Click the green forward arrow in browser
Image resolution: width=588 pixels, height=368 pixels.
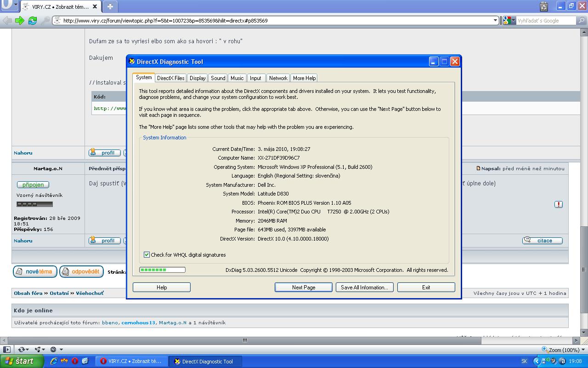point(19,20)
